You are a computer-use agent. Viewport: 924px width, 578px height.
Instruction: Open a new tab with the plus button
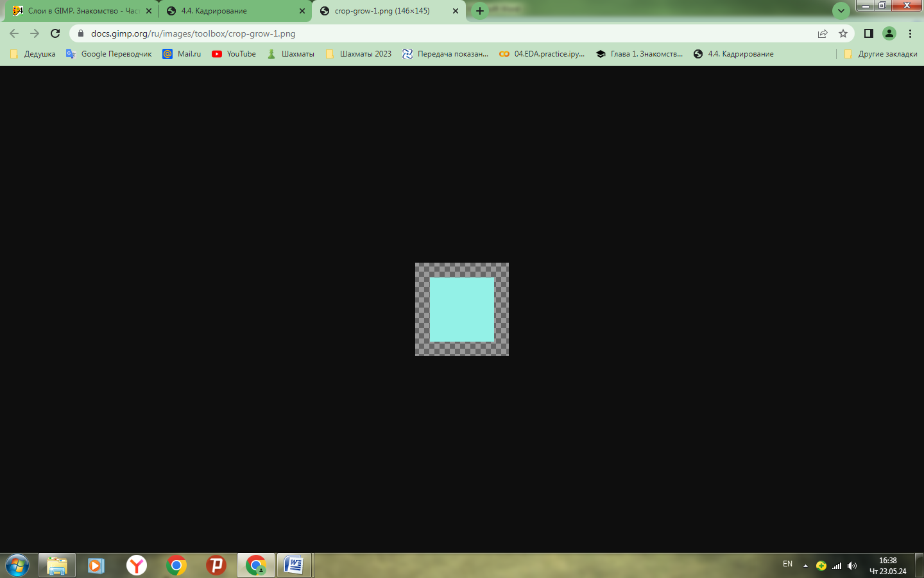479,11
